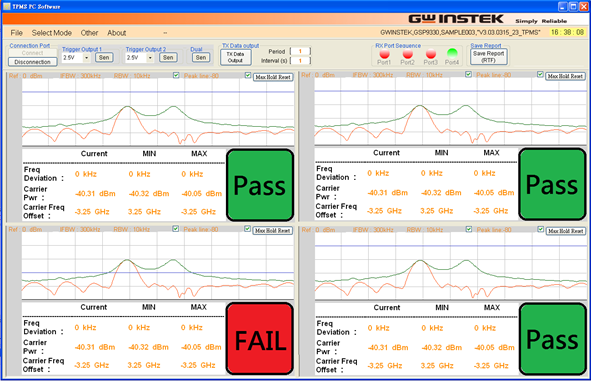The width and height of the screenshot is (591, 381).
Task: Expand Trigger Output 2 voltage dropdown
Action: 150,58
